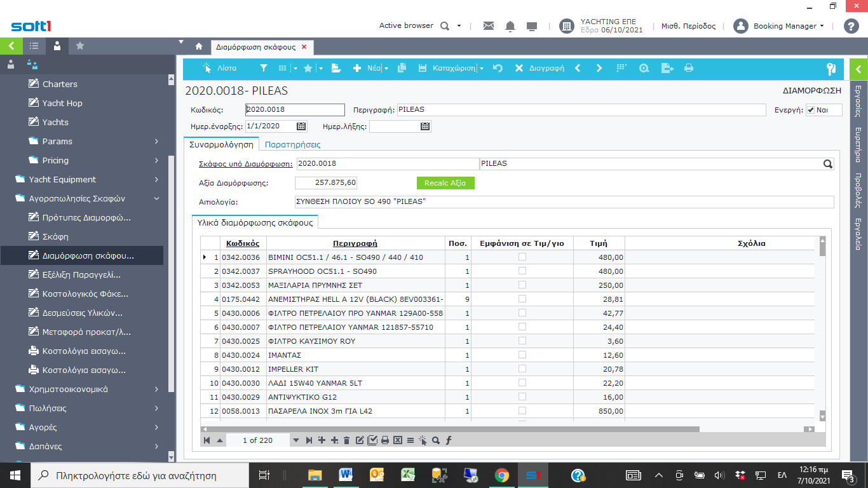
Task: Click the undo arrow in toolbar
Action: click(x=498, y=68)
